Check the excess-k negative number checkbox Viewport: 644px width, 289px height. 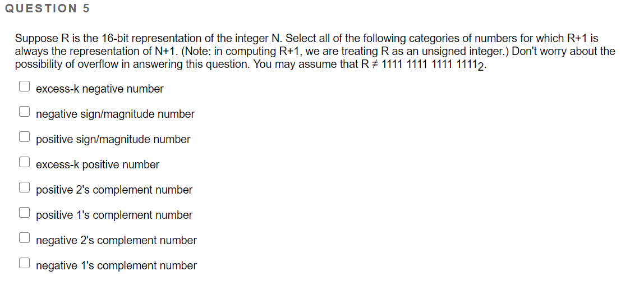pyautogui.click(x=24, y=86)
